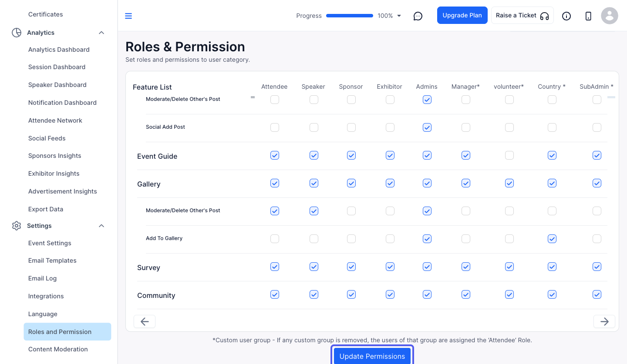627x364 pixels.
Task: Open Integrations page
Action: [46, 296]
